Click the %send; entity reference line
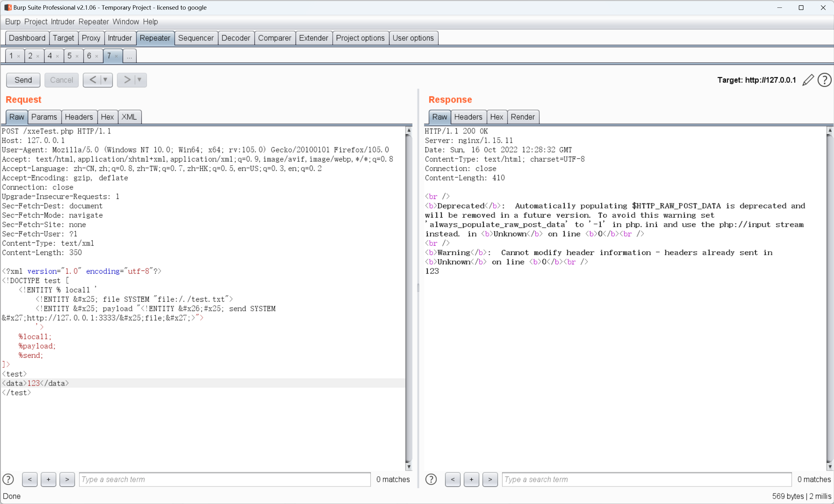This screenshot has width=834, height=504. click(x=31, y=355)
